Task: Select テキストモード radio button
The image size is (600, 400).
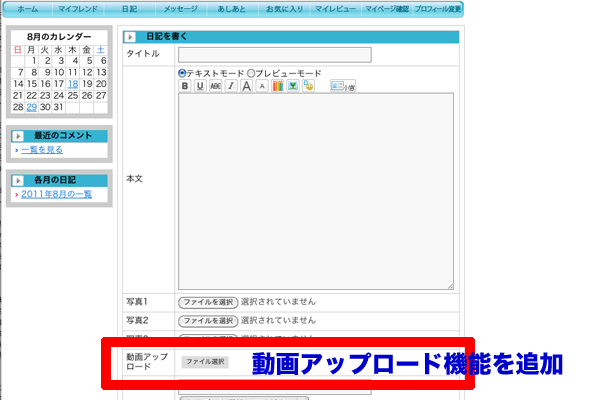Action: [182, 74]
